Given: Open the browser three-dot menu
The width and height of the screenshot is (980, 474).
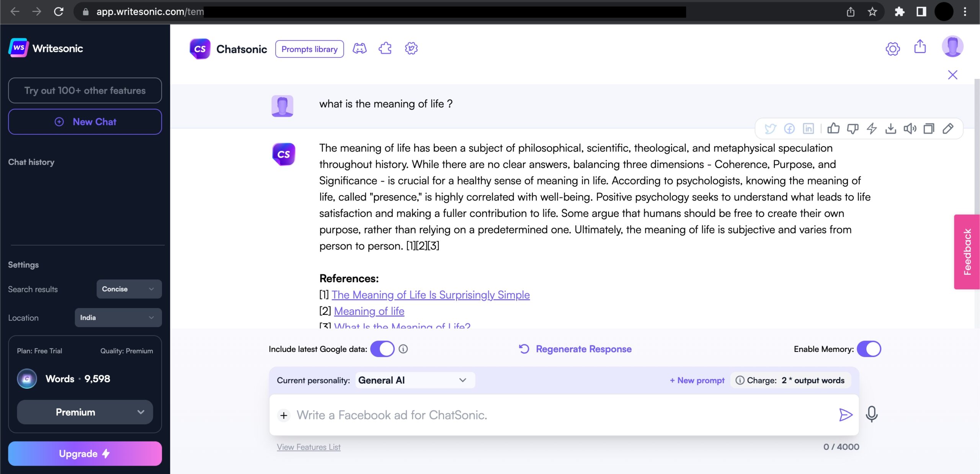Looking at the screenshot, I should coord(965,12).
